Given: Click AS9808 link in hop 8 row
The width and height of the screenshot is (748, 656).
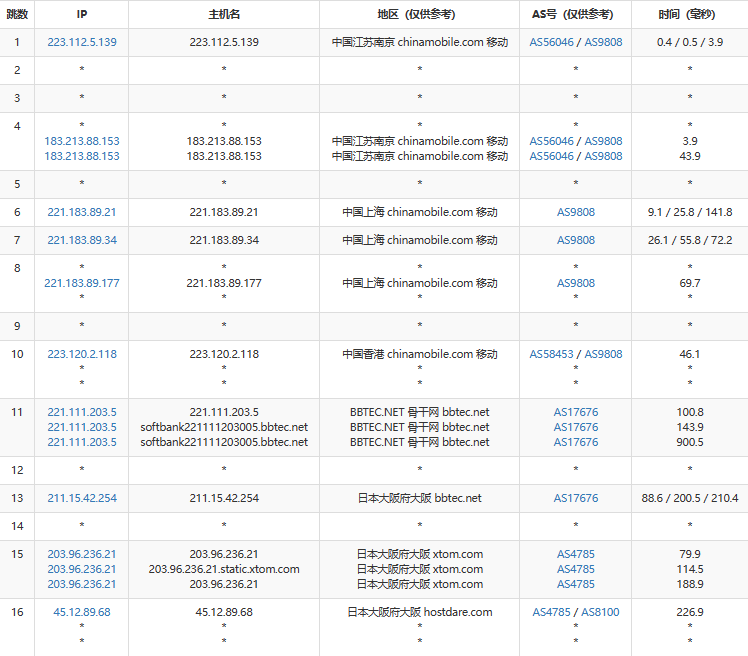Looking at the screenshot, I should 576,283.
